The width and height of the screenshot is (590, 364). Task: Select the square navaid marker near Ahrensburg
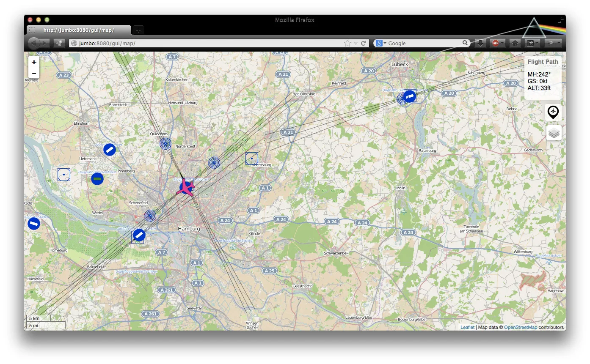point(252,159)
